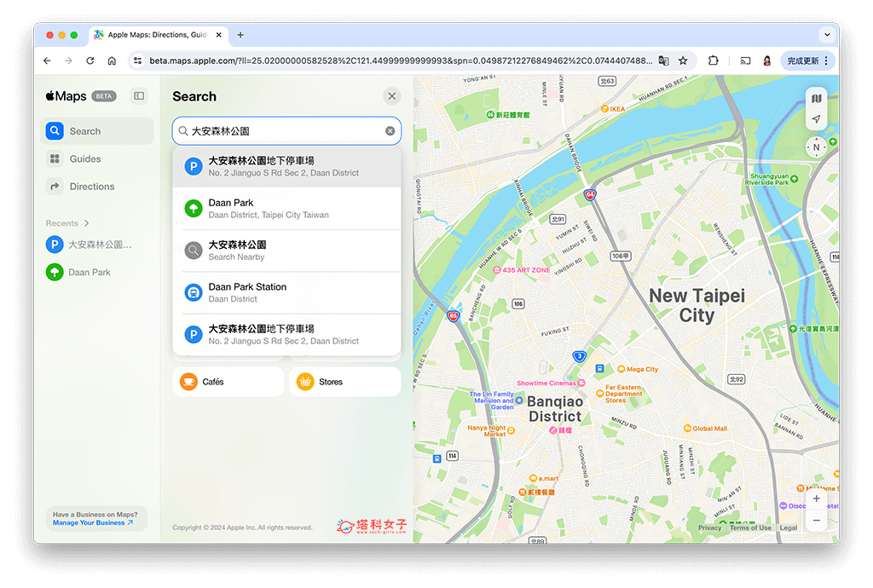Screen dimensions: 873x588
Task: Open the tab search chevron
Action: (x=827, y=34)
